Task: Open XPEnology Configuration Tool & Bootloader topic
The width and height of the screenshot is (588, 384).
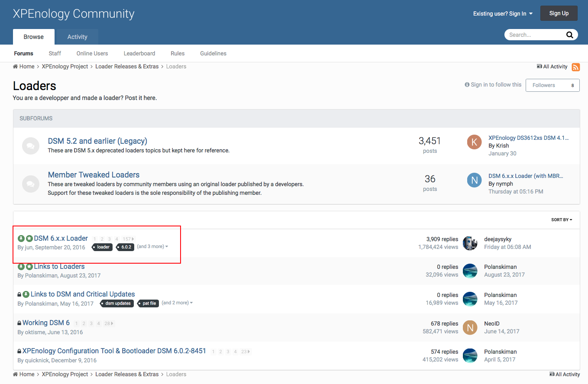Action: point(114,351)
